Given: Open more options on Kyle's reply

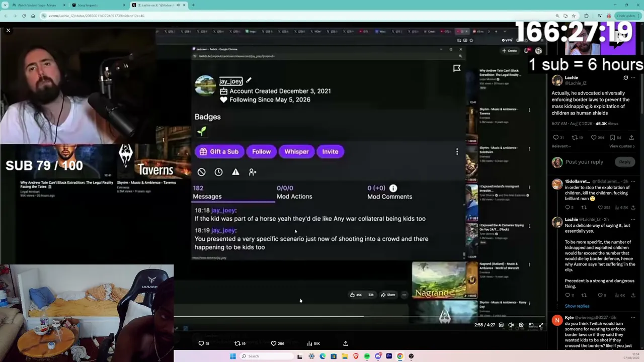Looking at the screenshot, I should (x=633, y=318).
